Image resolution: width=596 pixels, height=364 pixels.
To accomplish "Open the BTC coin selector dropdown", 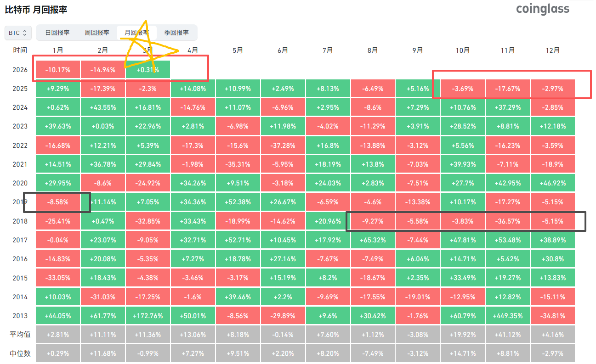I will (x=18, y=33).
